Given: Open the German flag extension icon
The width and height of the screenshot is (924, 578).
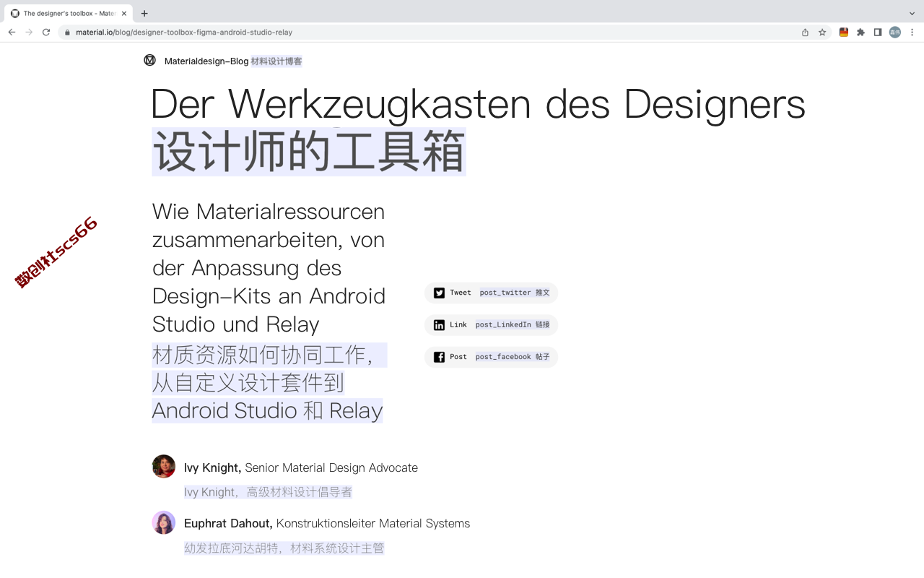Looking at the screenshot, I should coord(843,33).
